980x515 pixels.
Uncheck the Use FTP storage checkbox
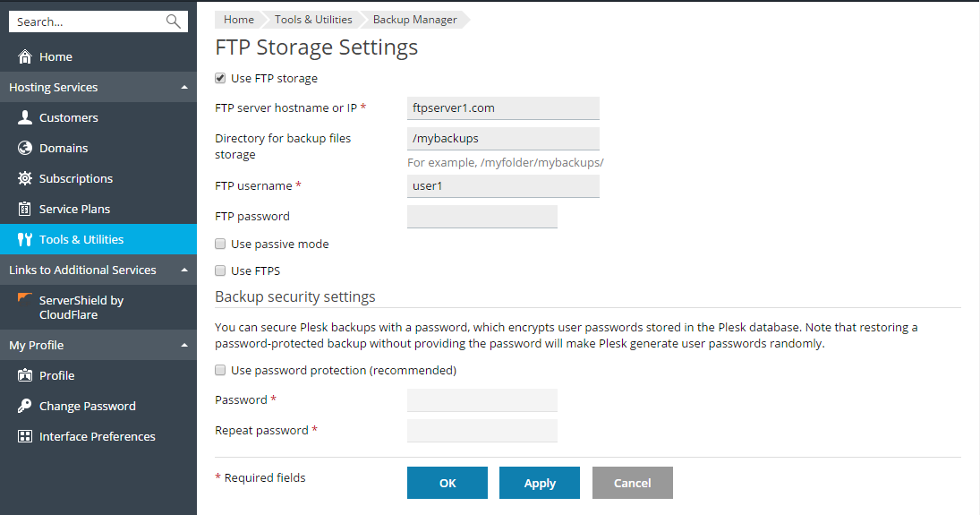(220, 79)
